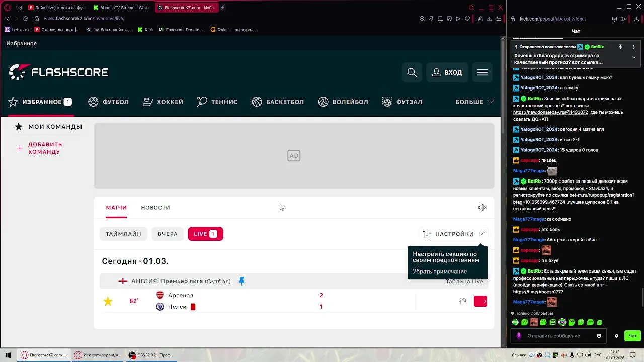Click the Flashscore logo

(59, 72)
